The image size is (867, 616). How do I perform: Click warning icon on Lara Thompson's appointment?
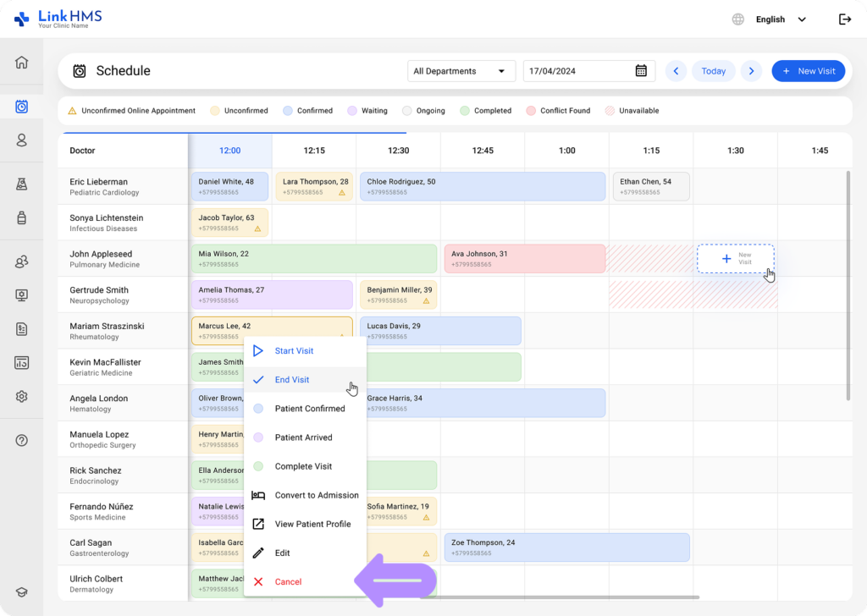click(342, 193)
